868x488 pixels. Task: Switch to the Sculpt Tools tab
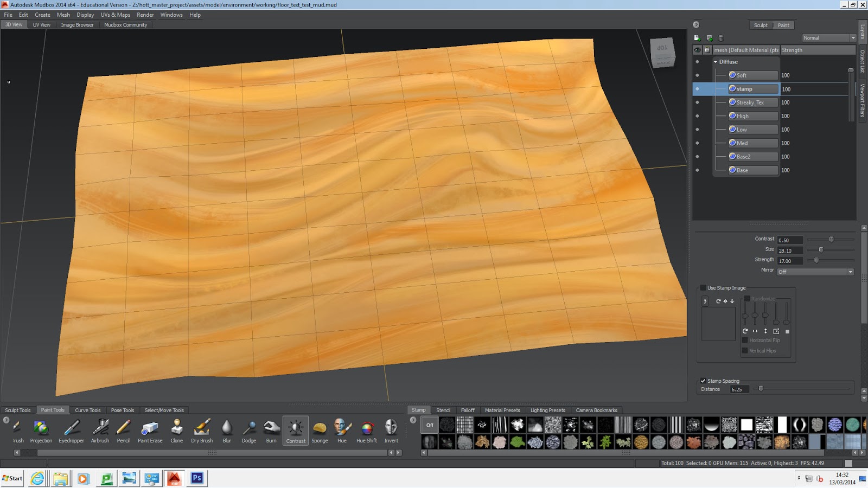pyautogui.click(x=18, y=410)
